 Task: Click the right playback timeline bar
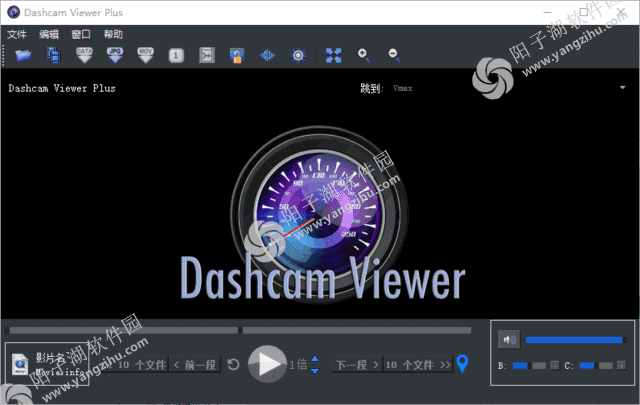[357, 330]
